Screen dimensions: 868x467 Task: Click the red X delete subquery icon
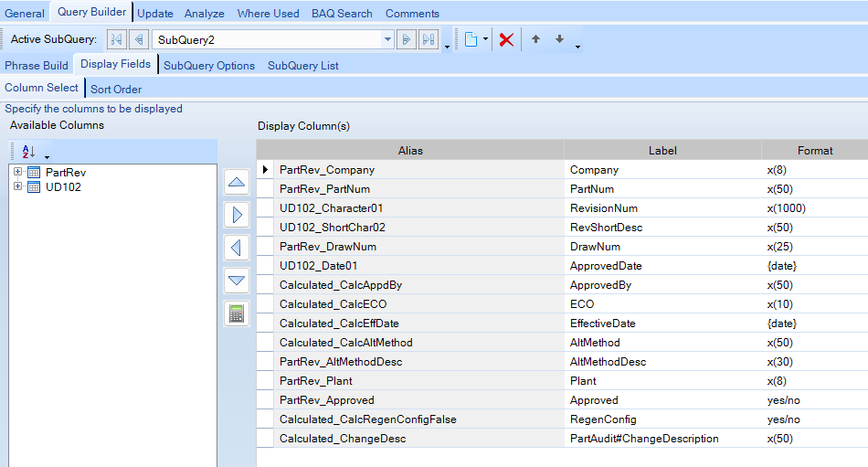[505, 40]
